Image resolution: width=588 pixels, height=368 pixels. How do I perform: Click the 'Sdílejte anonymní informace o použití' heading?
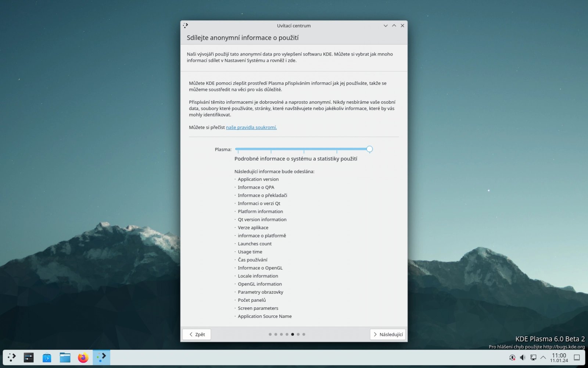click(243, 38)
